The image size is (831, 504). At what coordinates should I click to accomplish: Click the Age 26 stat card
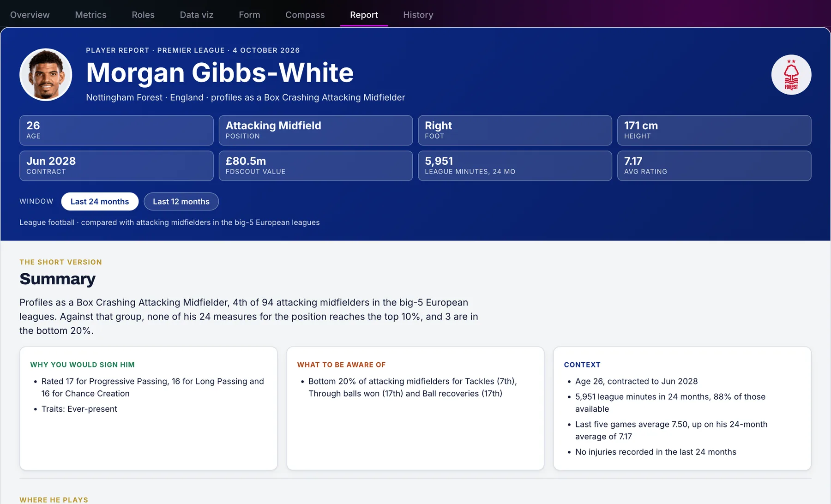(116, 130)
